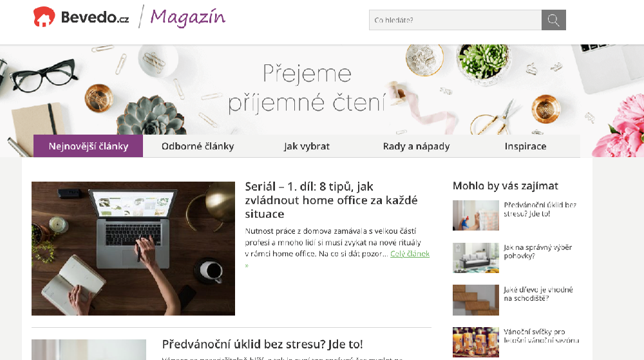Select the Nejnovější články tab

(x=88, y=146)
